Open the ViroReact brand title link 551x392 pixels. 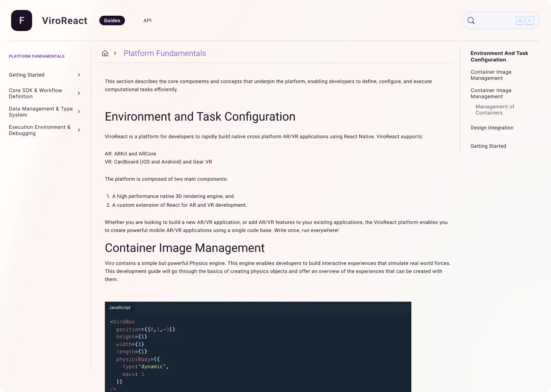65,21
